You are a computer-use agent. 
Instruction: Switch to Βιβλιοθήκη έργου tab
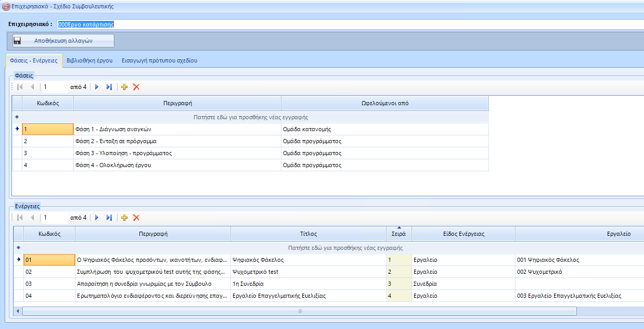pyautogui.click(x=89, y=60)
